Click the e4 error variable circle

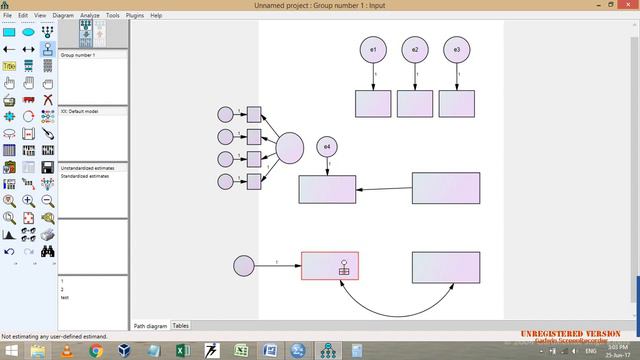pos(327,147)
